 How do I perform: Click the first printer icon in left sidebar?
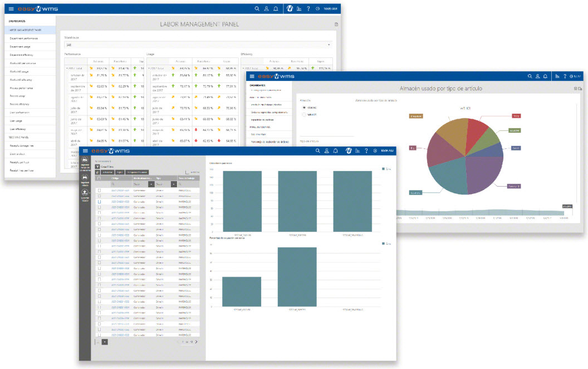(85, 161)
